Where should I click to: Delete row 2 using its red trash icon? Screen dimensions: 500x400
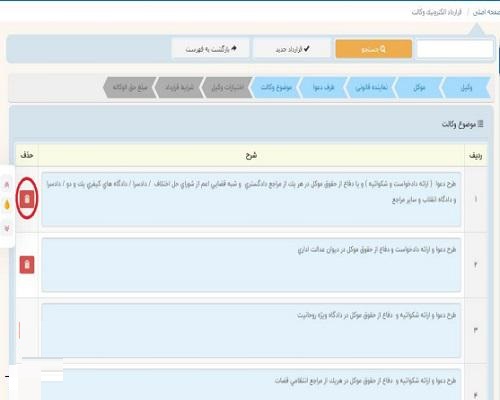27,265
